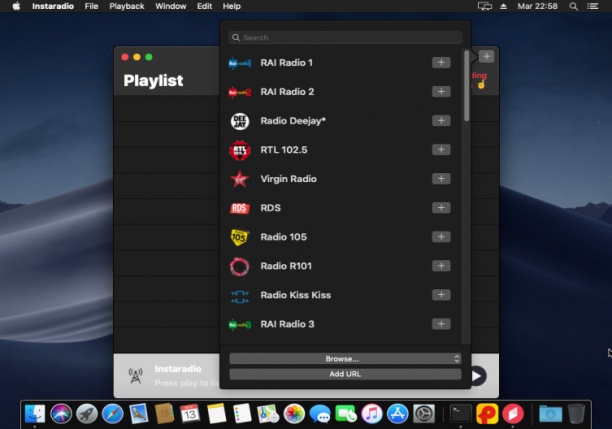Open Spotlight search in menu bar
The height and width of the screenshot is (429, 612).
(x=573, y=6)
